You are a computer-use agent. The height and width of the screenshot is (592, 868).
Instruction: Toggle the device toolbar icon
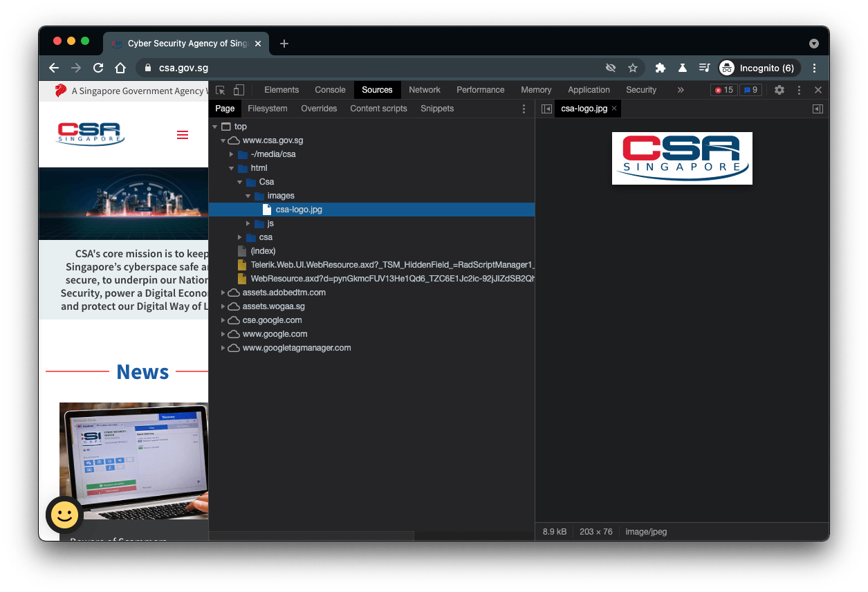239,90
